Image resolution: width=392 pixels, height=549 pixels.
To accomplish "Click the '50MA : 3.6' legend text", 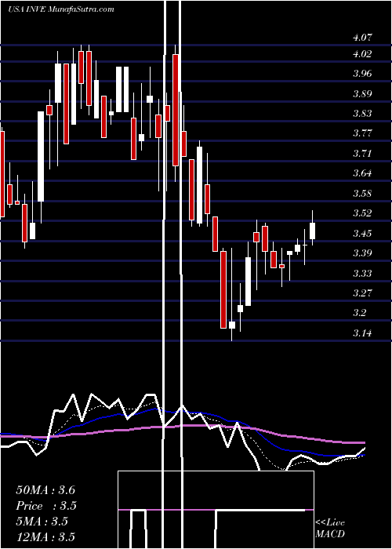I will click(45, 490).
